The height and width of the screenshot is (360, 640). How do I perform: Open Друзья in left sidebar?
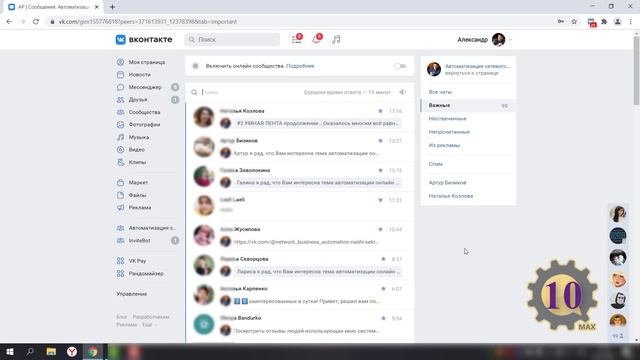pos(138,100)
